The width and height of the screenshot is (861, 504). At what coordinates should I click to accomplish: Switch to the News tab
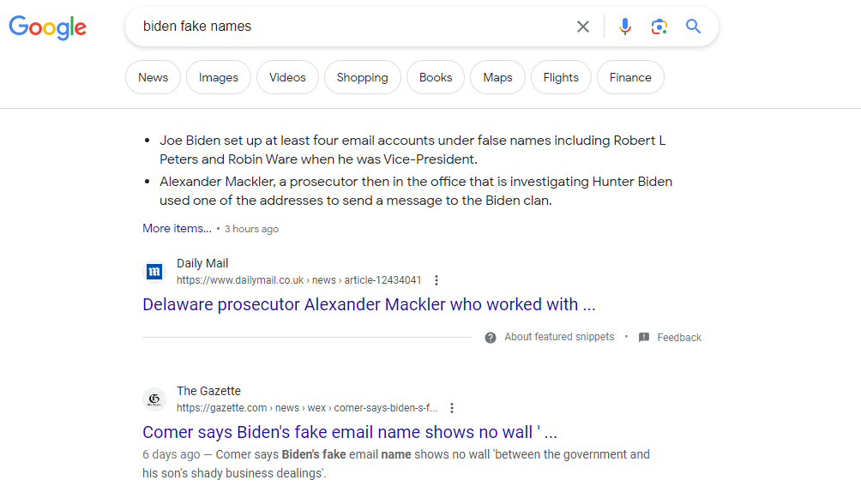153,77
